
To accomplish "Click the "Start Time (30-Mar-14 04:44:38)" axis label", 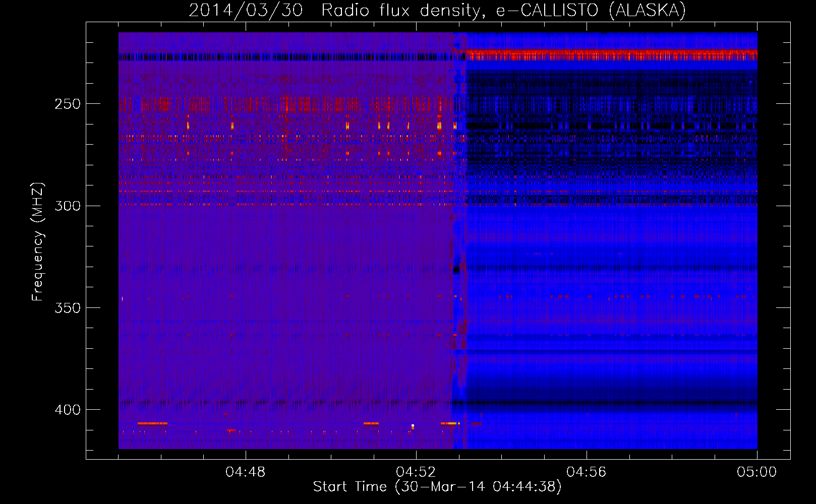I will tap(437, 487).
